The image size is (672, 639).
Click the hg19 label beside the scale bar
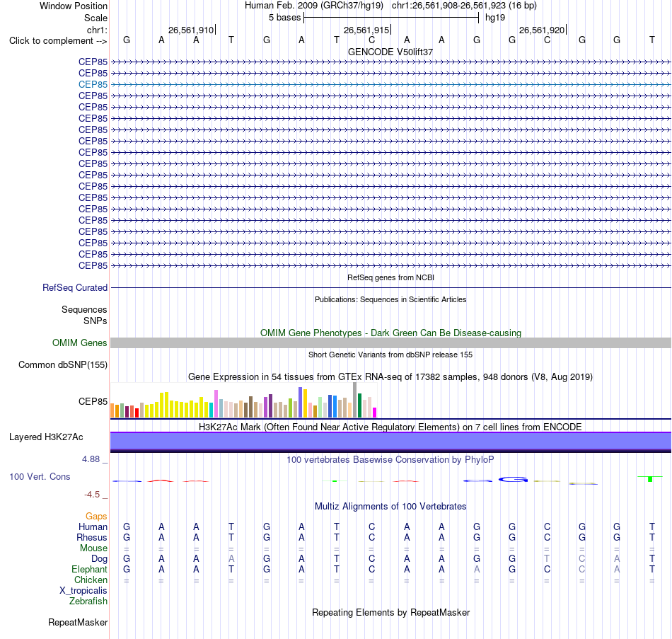coord(495,18)
